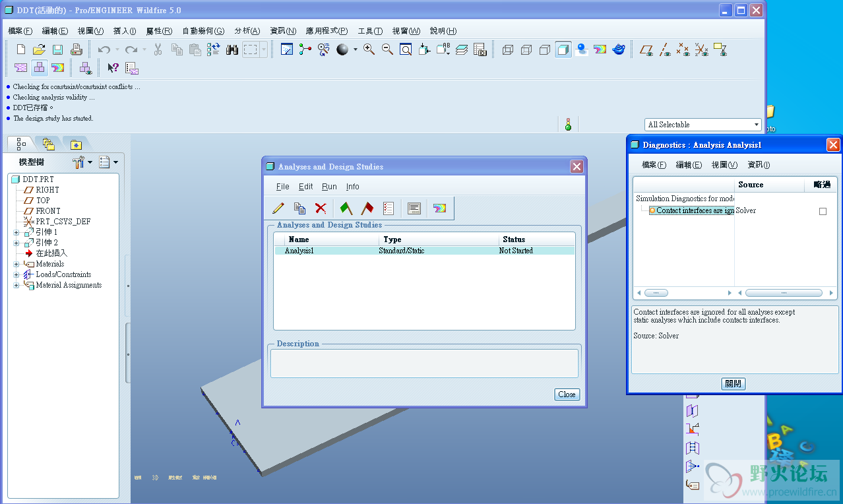This screenshot has height=504, width=843.
Task: Expand the Material Assignments node
Action: [16, 285]
